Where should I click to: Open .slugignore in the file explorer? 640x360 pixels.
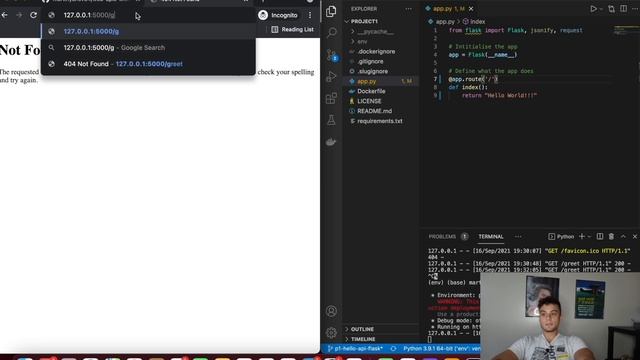[x=372, y=71]
